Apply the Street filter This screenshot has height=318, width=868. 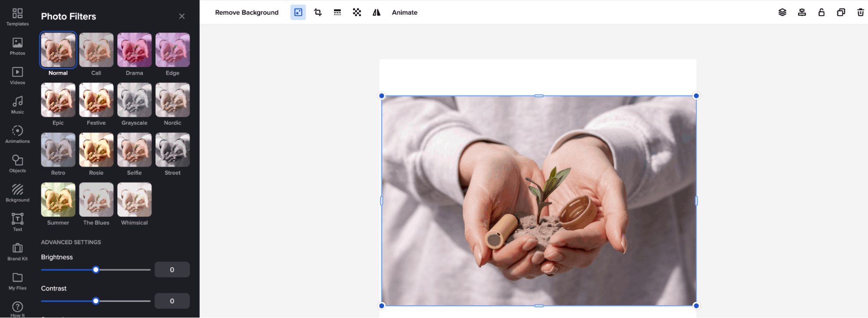[x=173, y=150]
